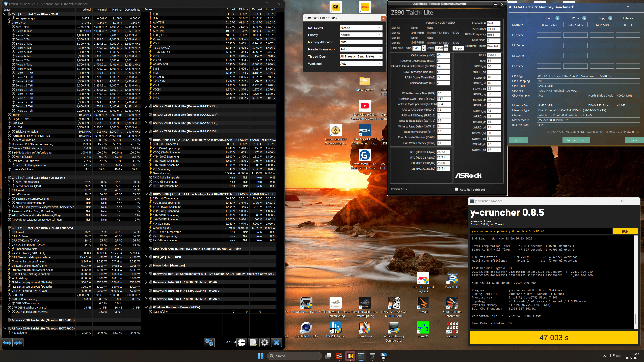The image size is (644, 362).
Task: Collapse the CPU [#0] Intel Core Ultra 7 265K: DTS group
Action: pyautogui.click(x=5, y=178)
